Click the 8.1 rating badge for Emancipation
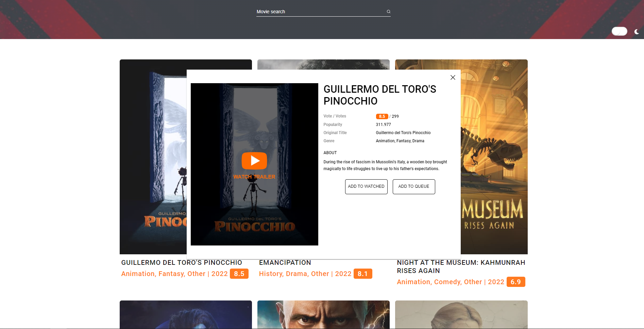The image size is (644, 329). (x=363, y=274)
